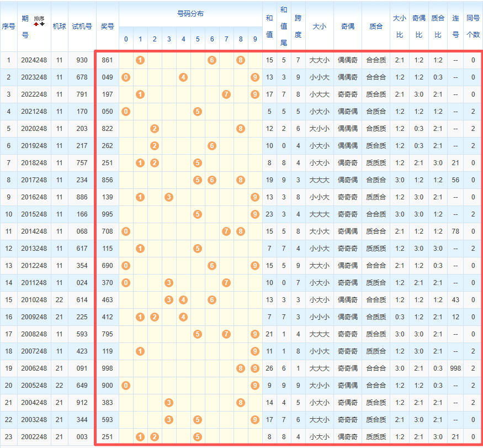Viewport: 483px width, 448px height.
Task: Click 连号 value 998 in row 2006248
Action: (455, 368)
